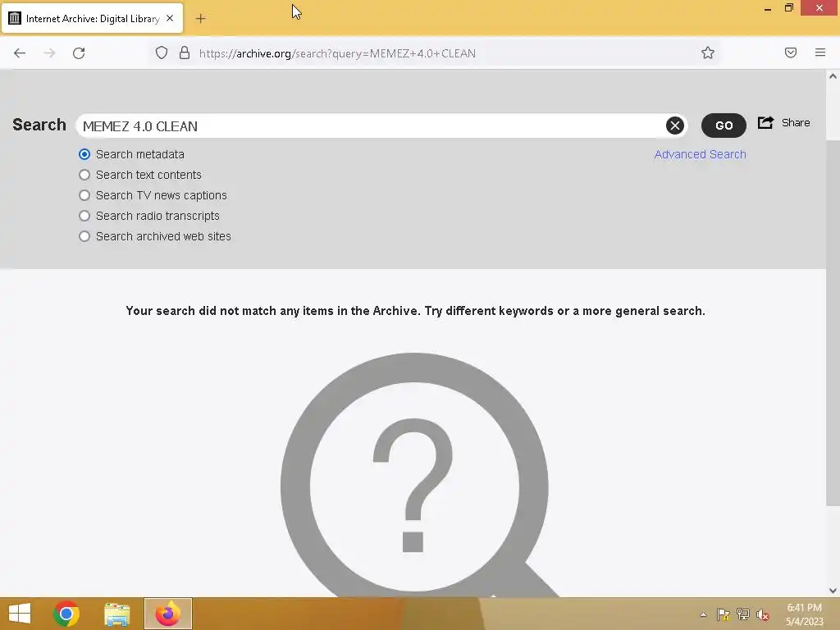Click the address bar URL
Screen dimensions: 840x630
tap(337, 53)
